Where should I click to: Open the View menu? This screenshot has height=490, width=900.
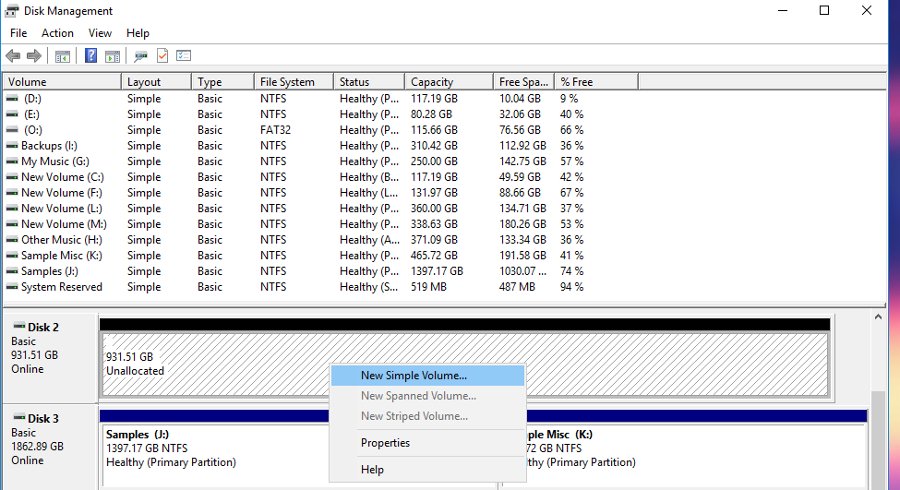tap(100, 33)
